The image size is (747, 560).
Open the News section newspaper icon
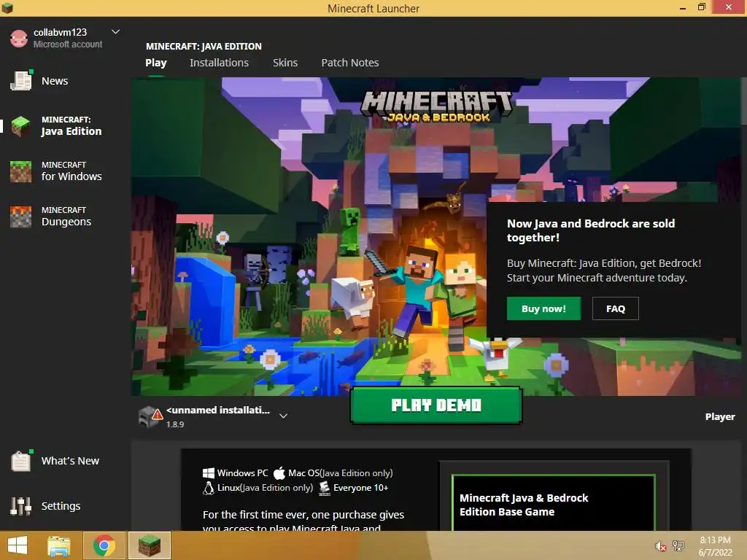pyautogui.click(x=21, y=80)
